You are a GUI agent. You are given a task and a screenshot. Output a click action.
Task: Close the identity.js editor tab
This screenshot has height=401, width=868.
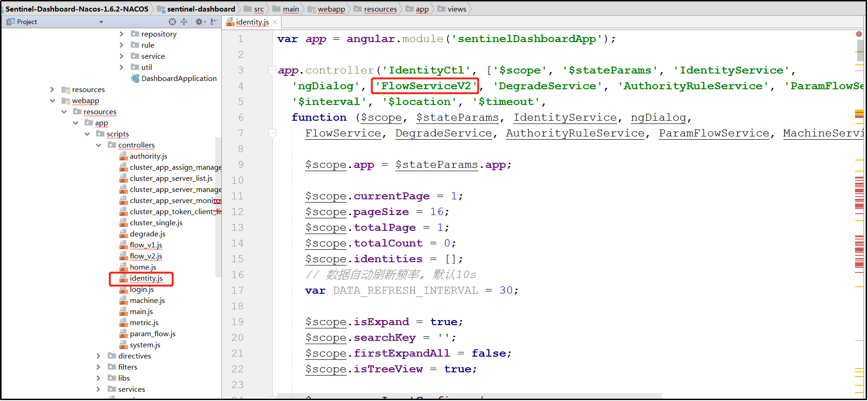[x=275, y=22]
